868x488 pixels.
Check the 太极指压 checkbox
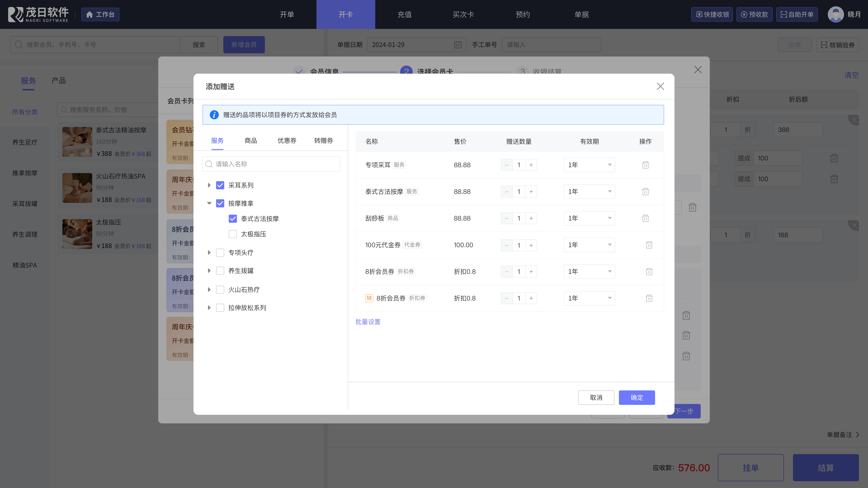click(233, 234)
